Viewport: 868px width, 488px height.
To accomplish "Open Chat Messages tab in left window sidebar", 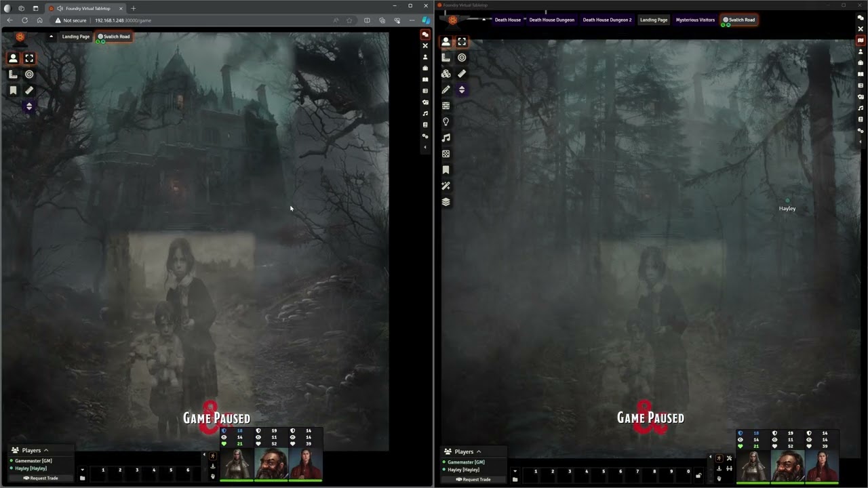I will [425, 35].
